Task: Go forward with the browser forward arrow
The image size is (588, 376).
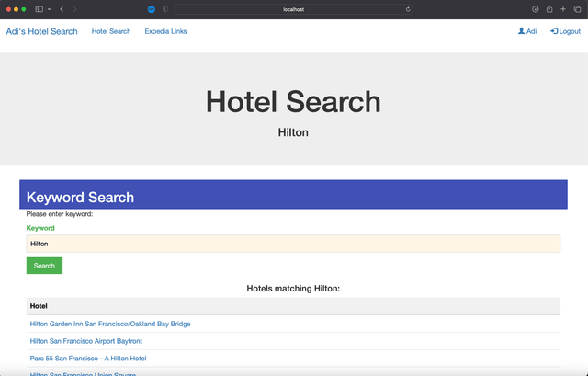Action: pyautogui.click(x=75, y=9)
